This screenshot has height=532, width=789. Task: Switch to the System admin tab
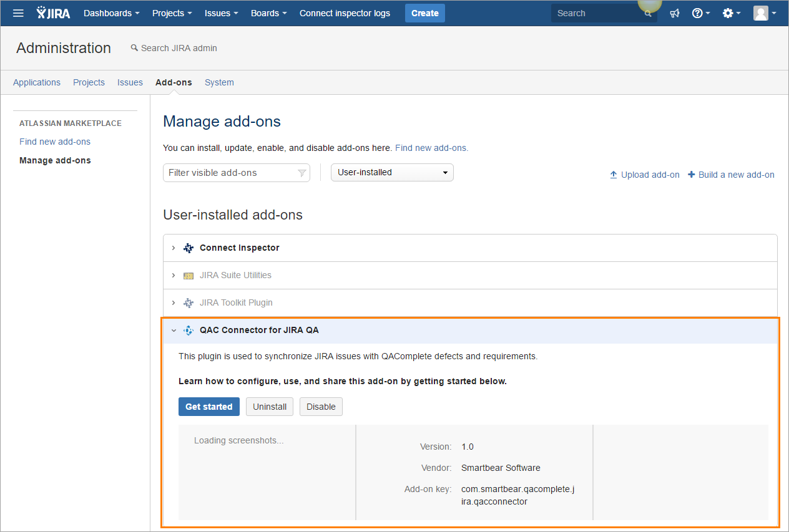(x=219, y=82)
